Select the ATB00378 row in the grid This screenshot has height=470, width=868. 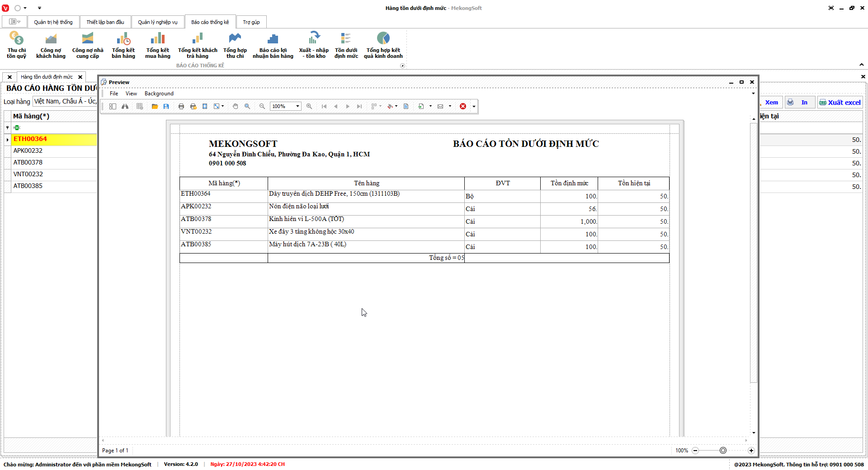point(28,163)
